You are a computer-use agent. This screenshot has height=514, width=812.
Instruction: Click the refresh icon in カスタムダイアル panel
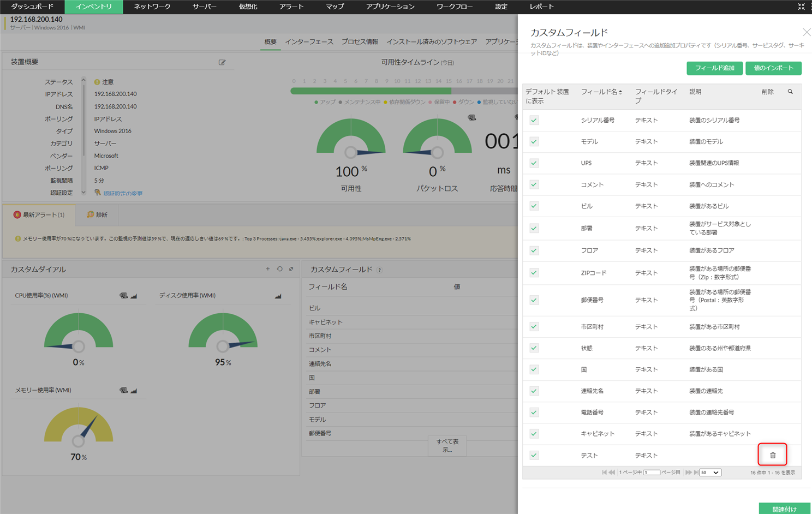279,269
